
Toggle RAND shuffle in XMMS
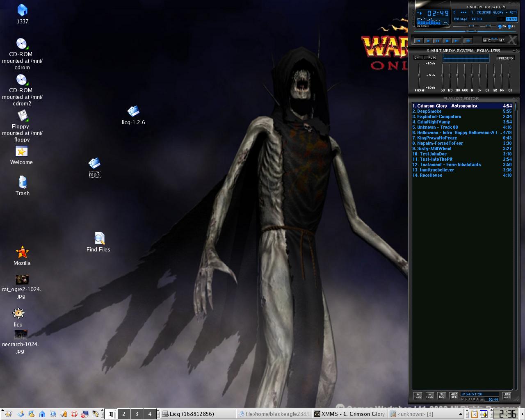pos(488,40)
